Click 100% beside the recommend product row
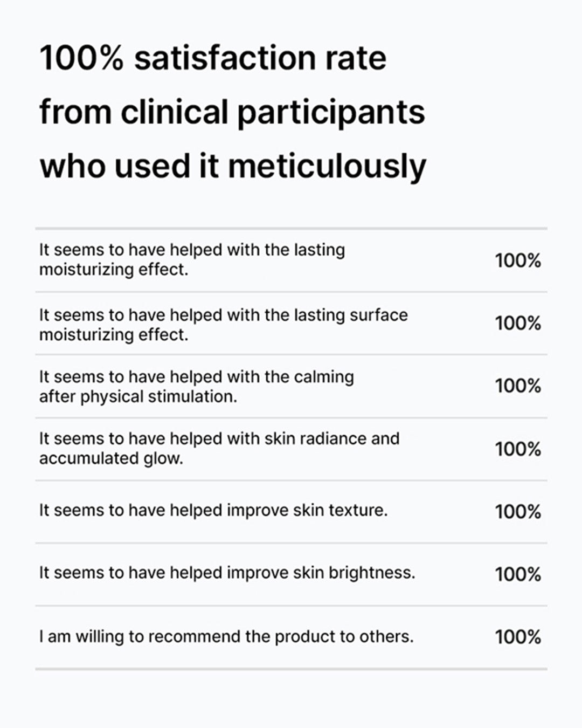Image resolution: width=582 pixels, height=728 pixels. pyautogui.click(x=518, y=637)
